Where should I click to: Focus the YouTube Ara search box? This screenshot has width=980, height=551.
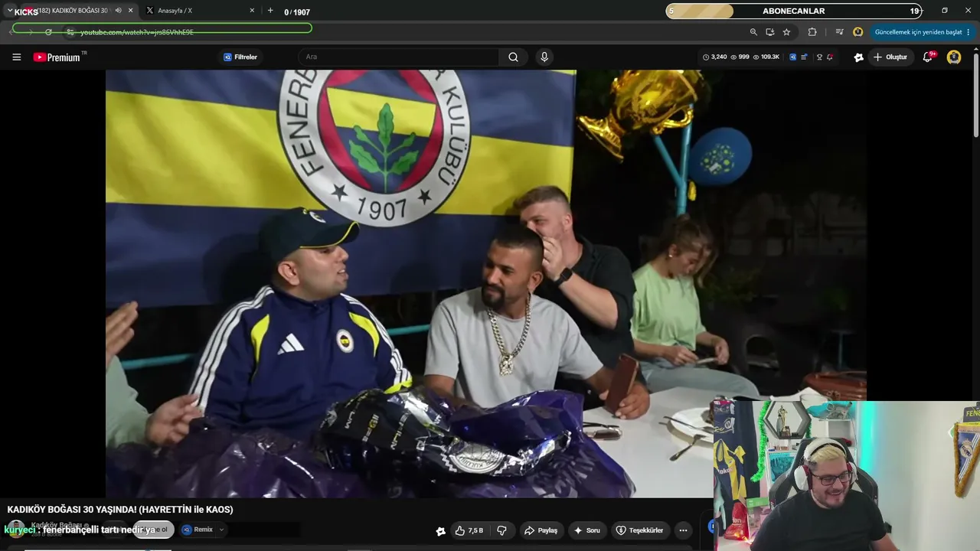tap(398, 57)
